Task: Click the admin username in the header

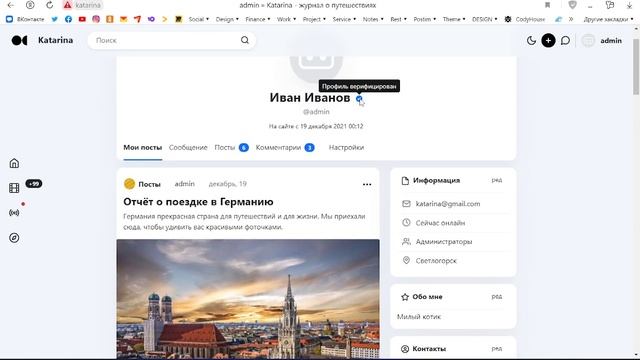Action: click(611, 40)
